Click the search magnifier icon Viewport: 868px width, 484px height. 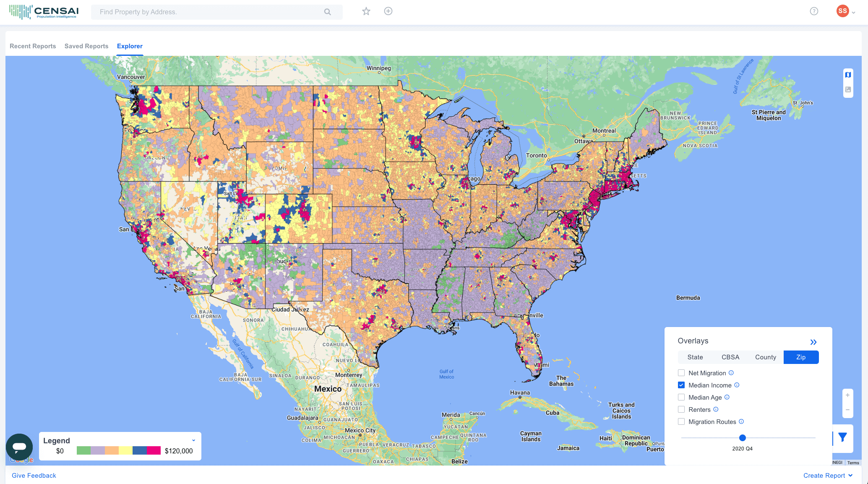pyautogui.click(x=328, y=12)
